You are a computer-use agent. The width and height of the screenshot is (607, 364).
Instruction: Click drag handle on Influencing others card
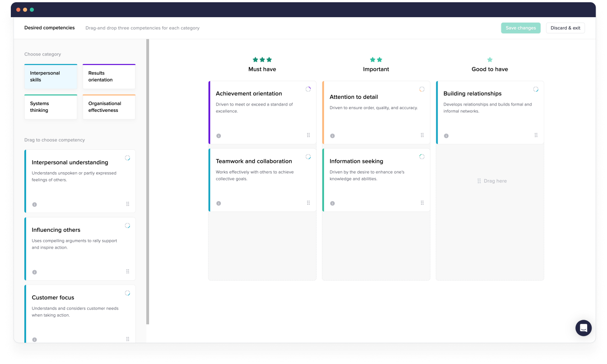pos(128,272)
